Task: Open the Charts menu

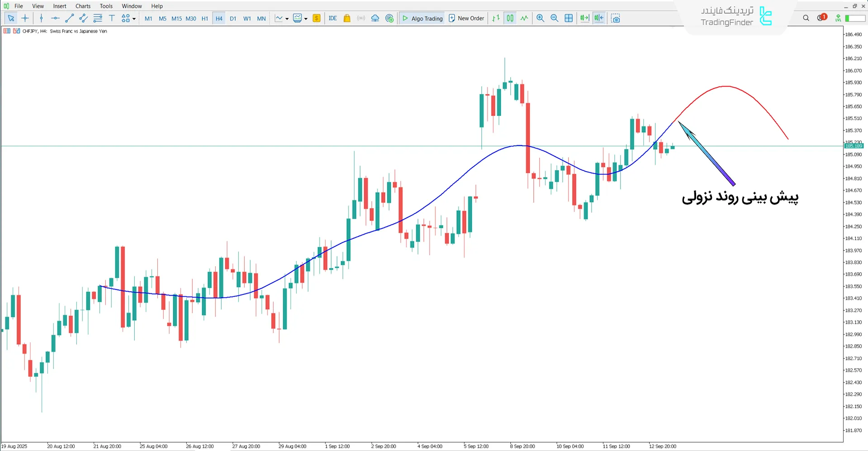Action: coord(83,6)
